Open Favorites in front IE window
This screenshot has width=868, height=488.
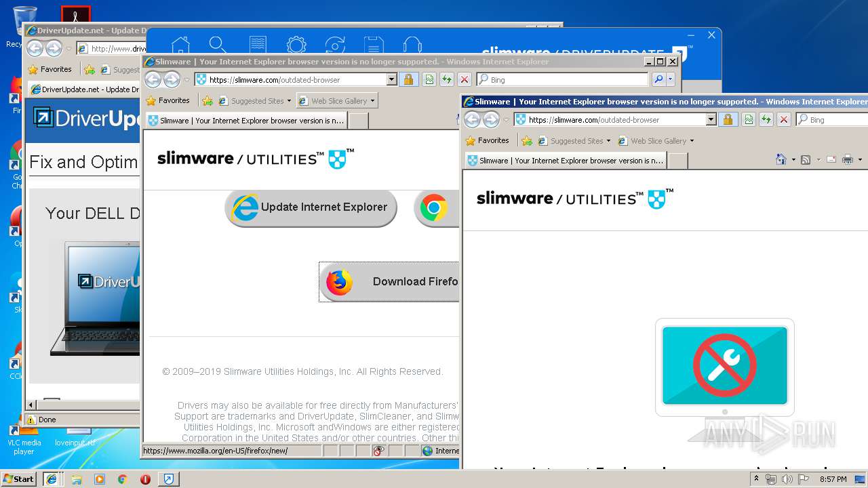487,140
